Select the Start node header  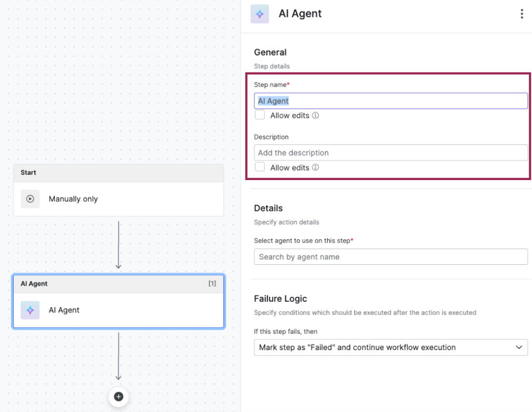[118, 173]
